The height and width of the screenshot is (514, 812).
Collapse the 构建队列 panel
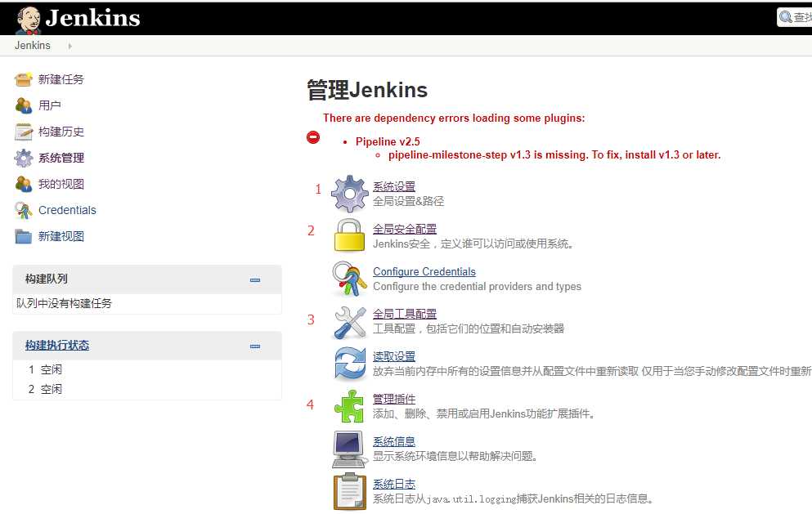pyautogui.click(x=255, y=280)
